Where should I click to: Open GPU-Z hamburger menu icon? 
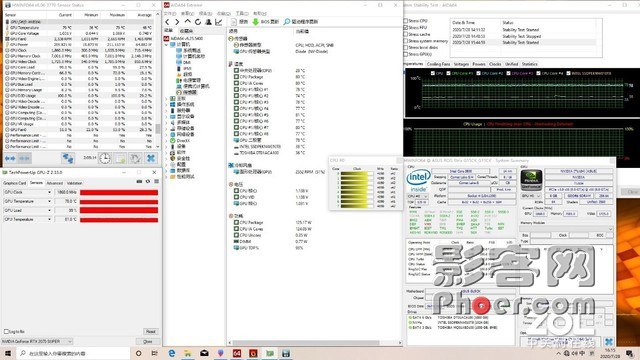(156, 182)
